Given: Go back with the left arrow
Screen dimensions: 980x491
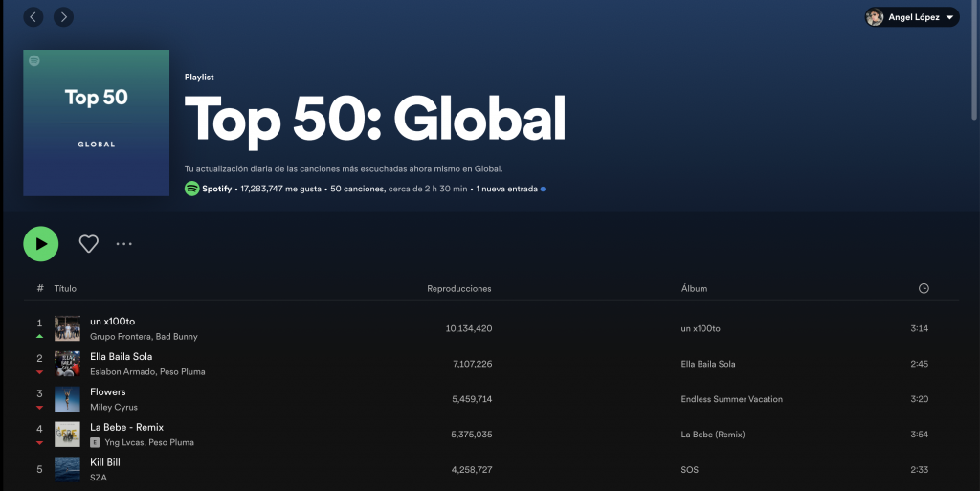Looking at the screenshot, I should (x=34, y=17).
